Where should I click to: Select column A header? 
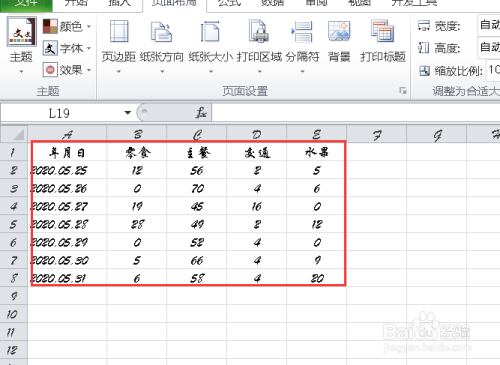(x=67, y=134)
